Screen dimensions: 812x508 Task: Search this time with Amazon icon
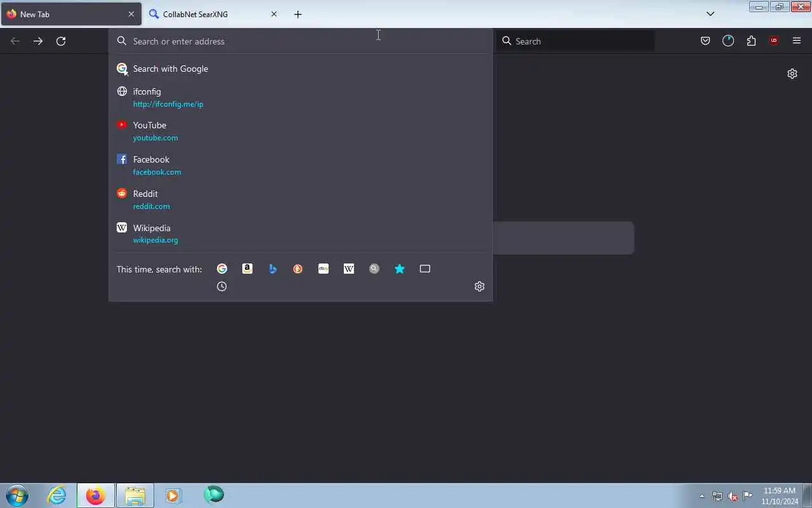coord(247,269)
